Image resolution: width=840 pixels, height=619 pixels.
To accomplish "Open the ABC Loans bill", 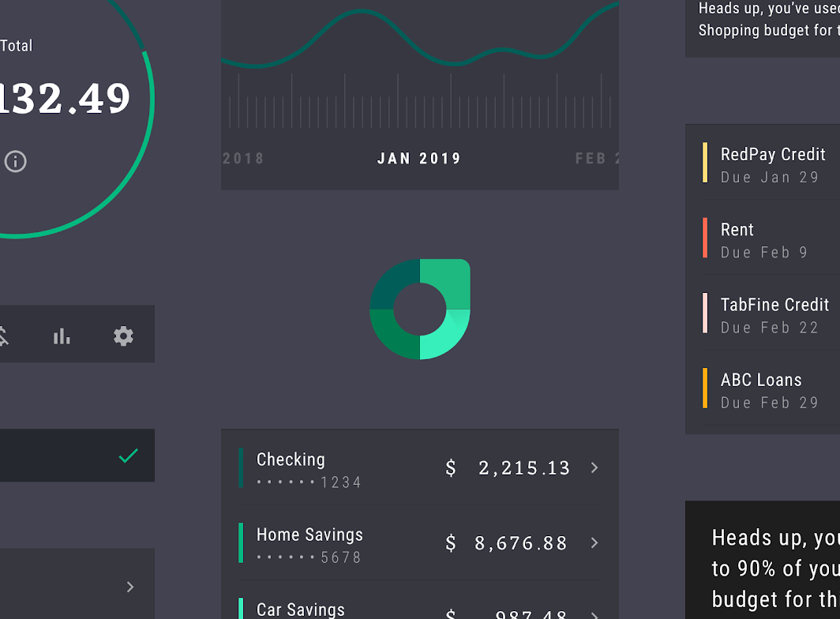I will (771, 388).
